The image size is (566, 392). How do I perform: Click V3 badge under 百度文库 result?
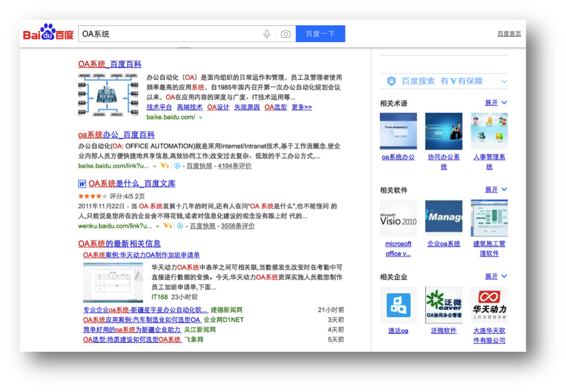tap(167, 226)
